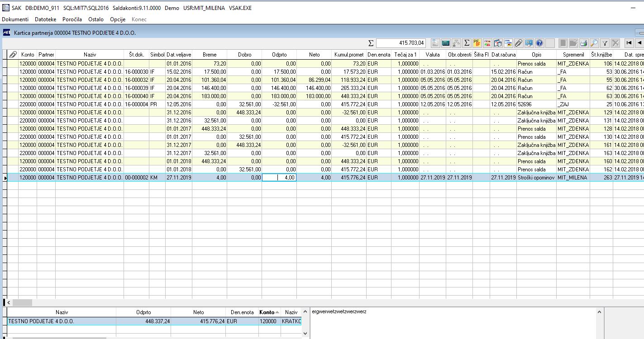Screen dimensions: 644x339
Task: Click the notes text 'ergwerwetzwetzwerzwerz'
Action: (x=339, y=312)
